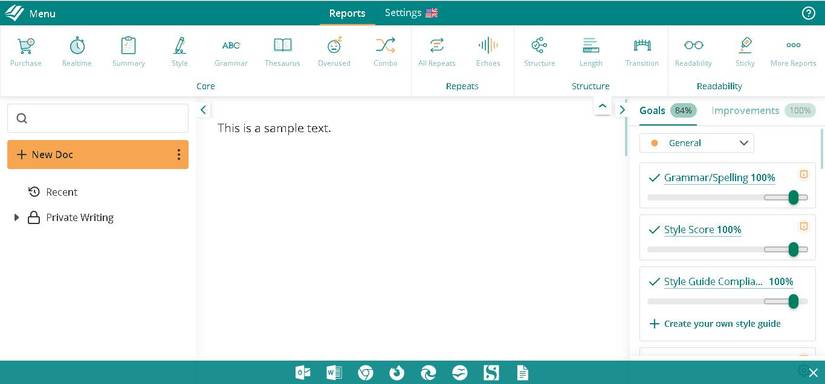The width and height of the screenshot is (825, 384).
Task: Open the Recent documents list
Action: (x=62, y=192)
